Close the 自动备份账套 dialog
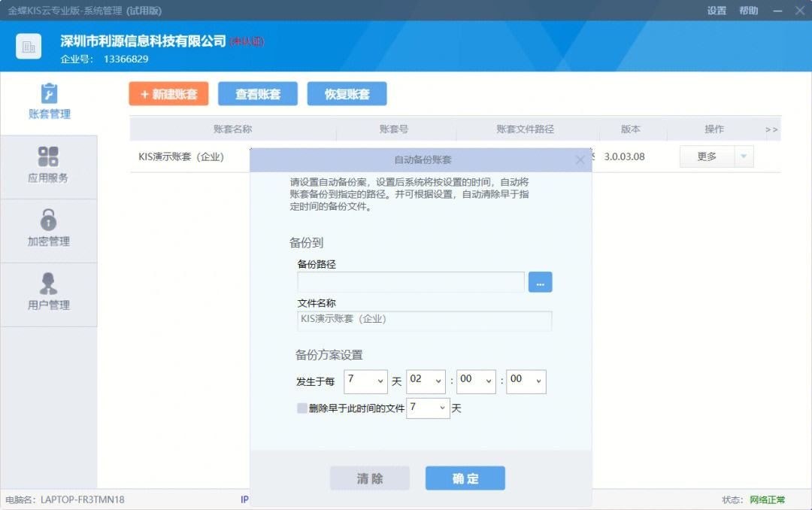The width and height of the screenshot is (812, 510). (580, 159)
